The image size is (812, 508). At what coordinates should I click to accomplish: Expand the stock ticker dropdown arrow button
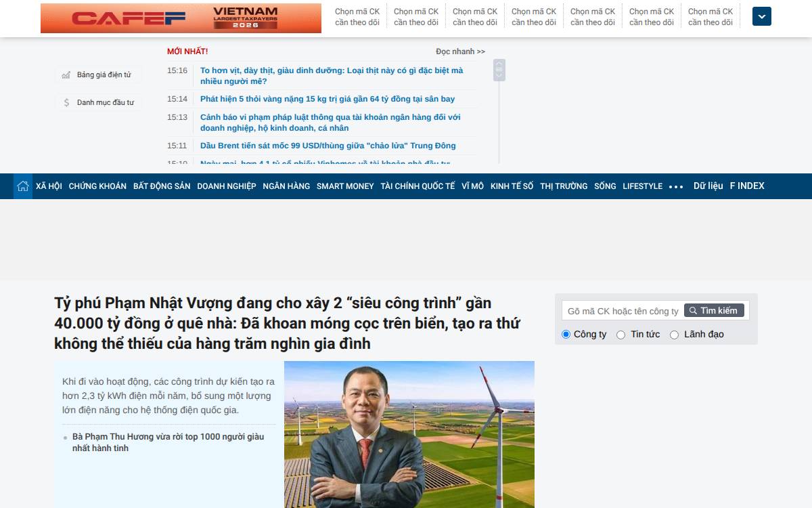pyautogui.click(x=762, y=17)
